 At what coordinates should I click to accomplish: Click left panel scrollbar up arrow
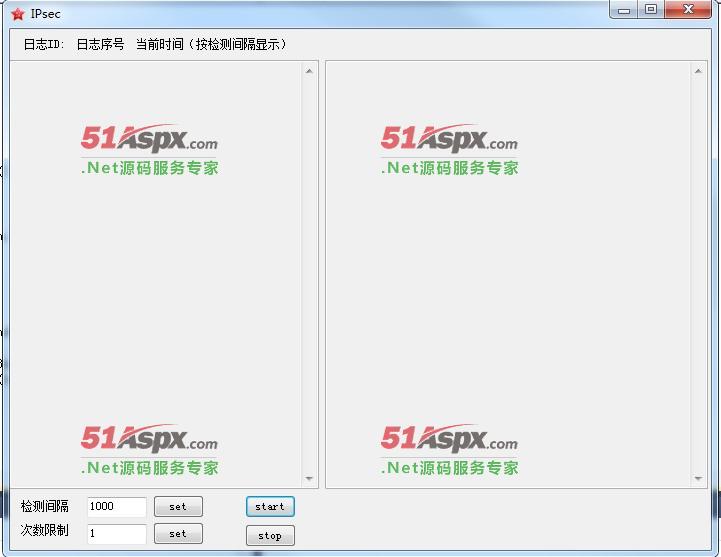[x=309, y=71]
